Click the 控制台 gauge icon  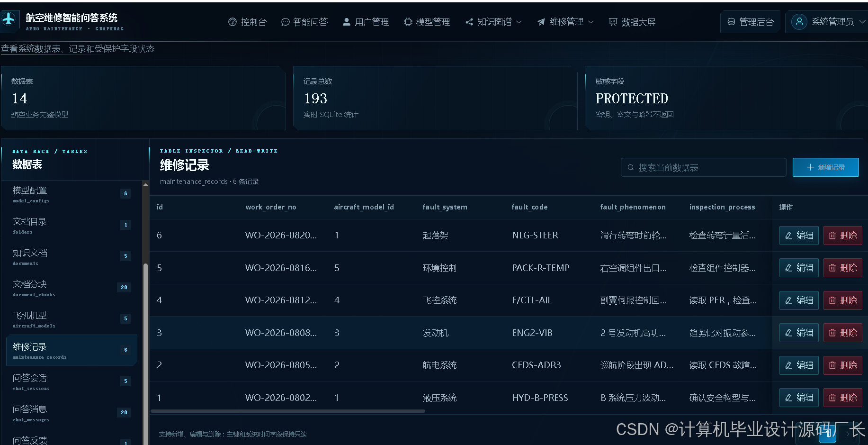pos(233,22)
